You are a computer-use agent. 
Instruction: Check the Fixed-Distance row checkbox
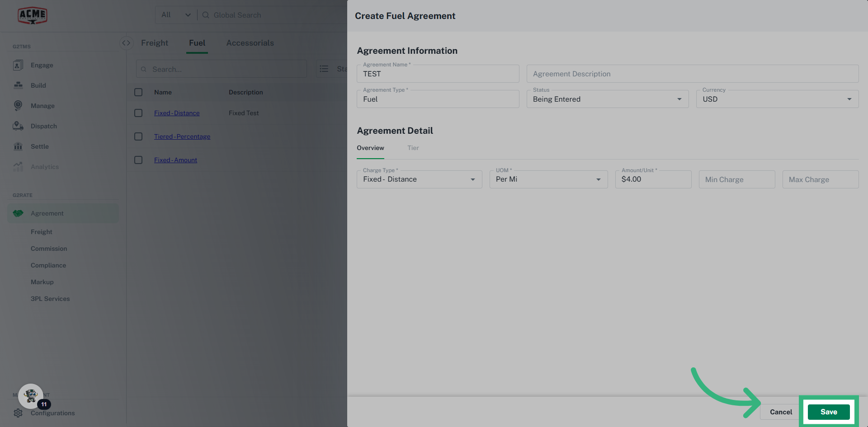tap(138, 113)
